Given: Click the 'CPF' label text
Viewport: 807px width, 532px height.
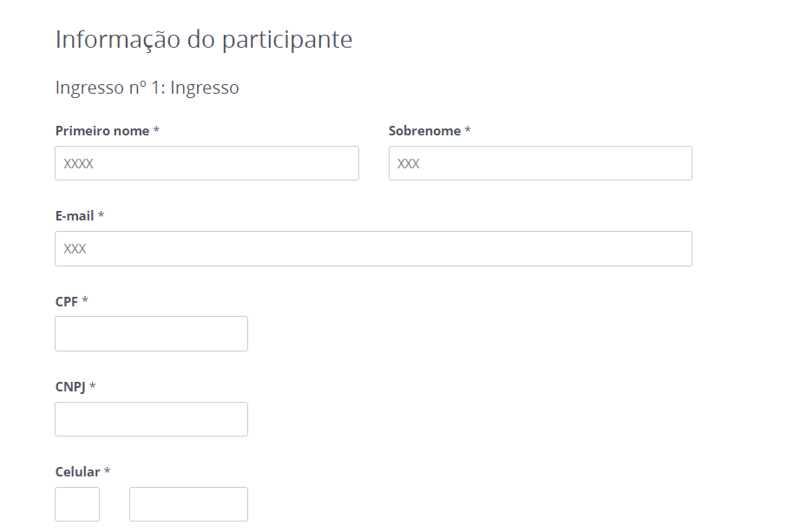Looking at the screenshot, I should pos(67,301).
